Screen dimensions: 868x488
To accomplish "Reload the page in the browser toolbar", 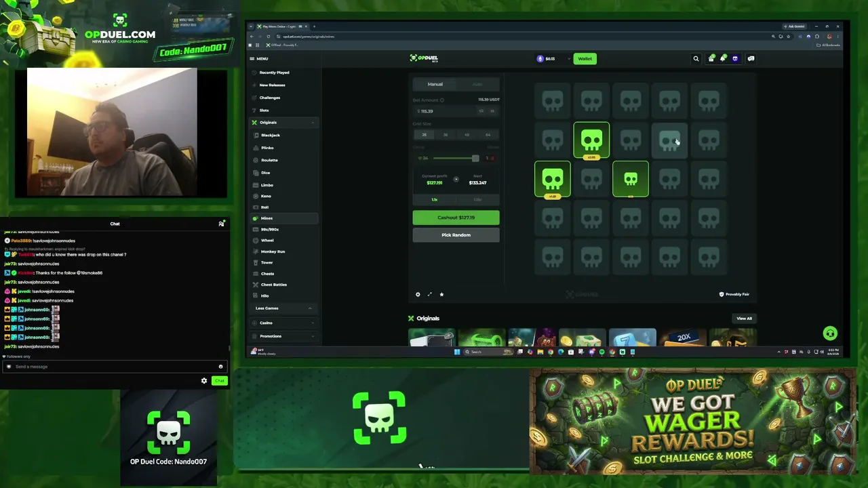I will coord(268,37).
